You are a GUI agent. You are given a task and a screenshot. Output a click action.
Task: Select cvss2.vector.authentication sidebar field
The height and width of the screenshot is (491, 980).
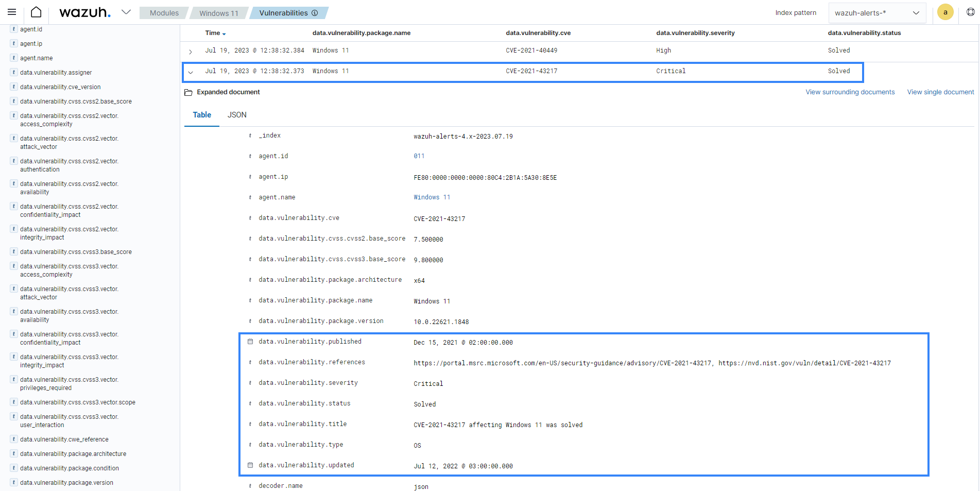click(x=69, y=165)
